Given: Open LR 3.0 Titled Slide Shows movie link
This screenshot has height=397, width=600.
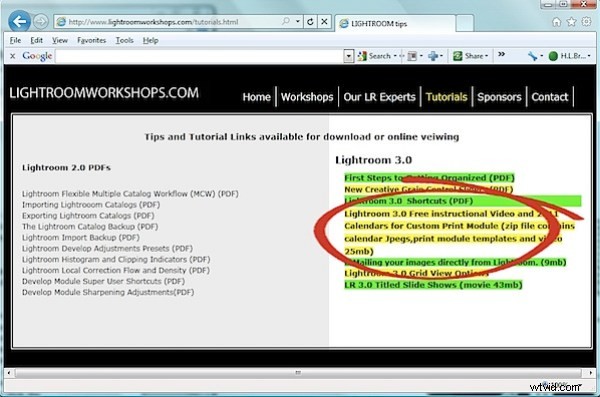Looking at the screenshot, I should [433, 285].
